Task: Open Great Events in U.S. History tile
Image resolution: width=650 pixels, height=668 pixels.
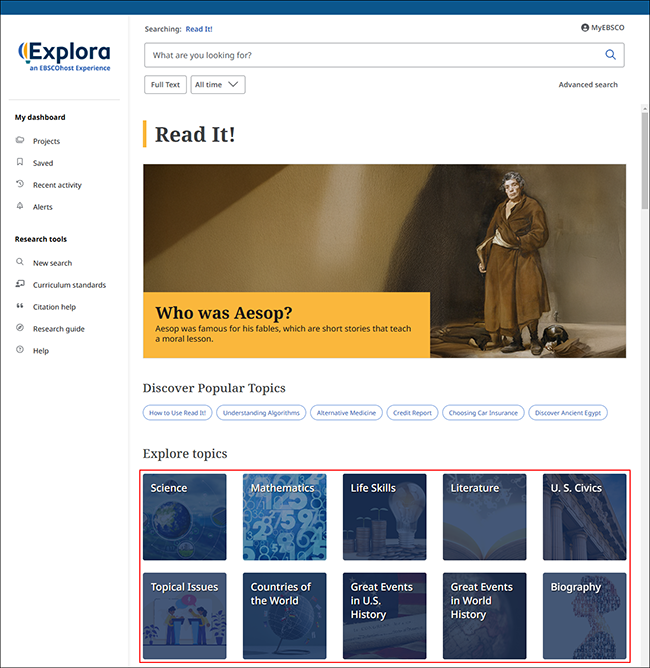Action: pos(385,616)
